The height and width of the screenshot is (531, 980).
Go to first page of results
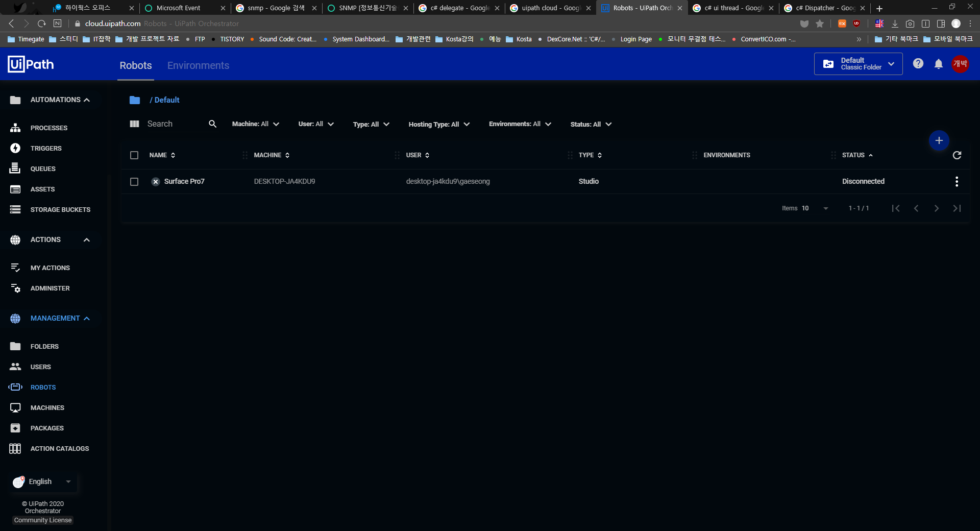click(x=895, y=208)
